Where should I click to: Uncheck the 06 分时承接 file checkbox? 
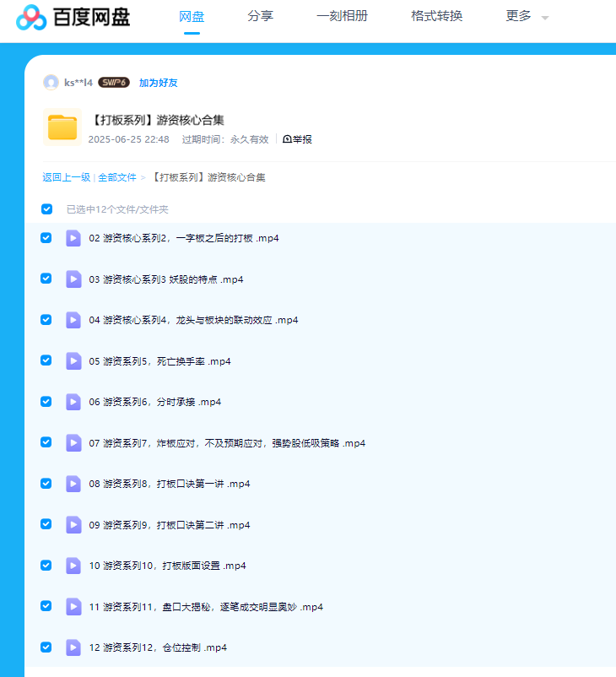tap(46, 402)
